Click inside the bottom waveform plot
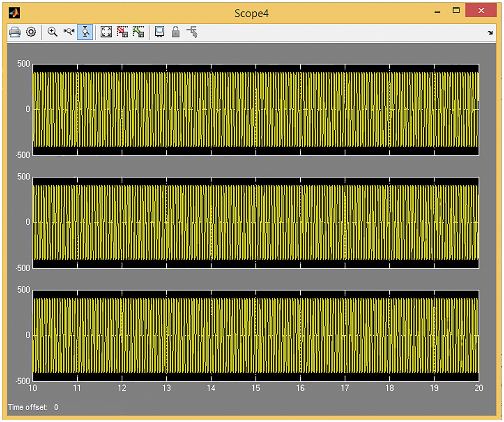Viewport: 504px width, 422px height. [256, 336]
